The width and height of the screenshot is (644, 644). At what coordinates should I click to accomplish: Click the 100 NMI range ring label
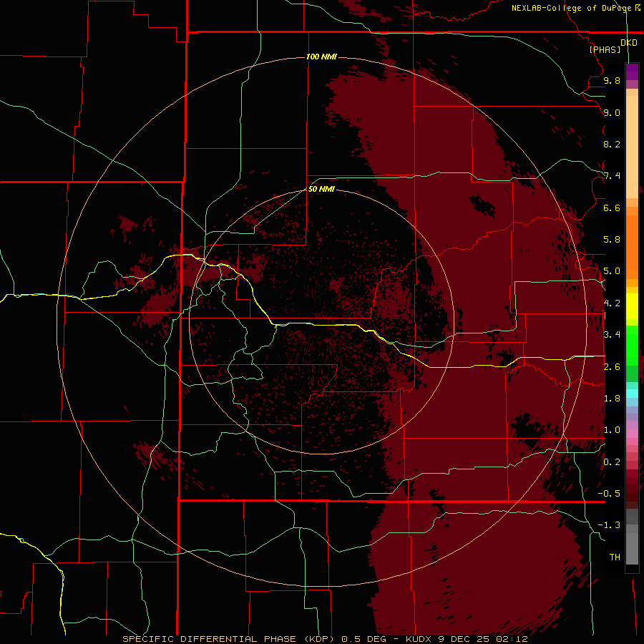pos(321,57)
